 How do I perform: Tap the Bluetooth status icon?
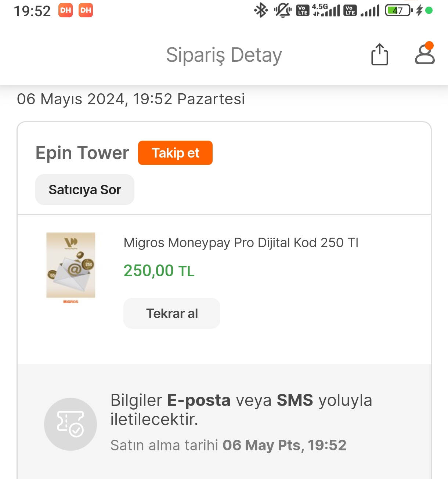coord(261,10)
